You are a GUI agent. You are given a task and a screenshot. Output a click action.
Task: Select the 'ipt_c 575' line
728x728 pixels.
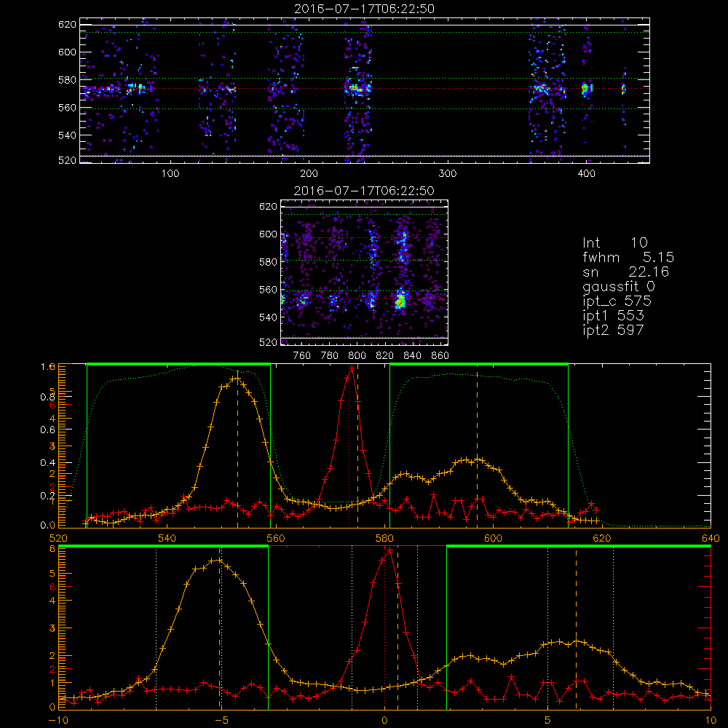[x=617, y=301]
